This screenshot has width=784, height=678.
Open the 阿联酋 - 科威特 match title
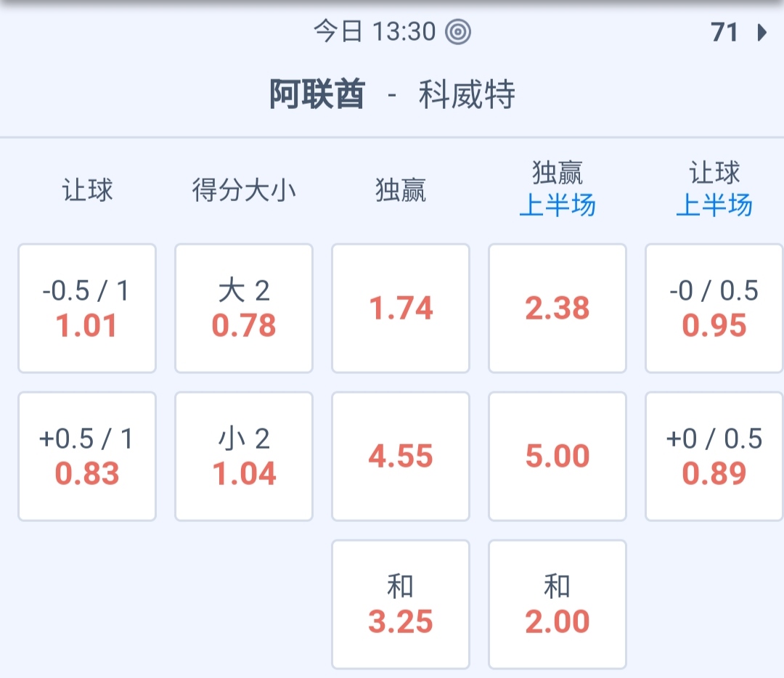(392, 95)
